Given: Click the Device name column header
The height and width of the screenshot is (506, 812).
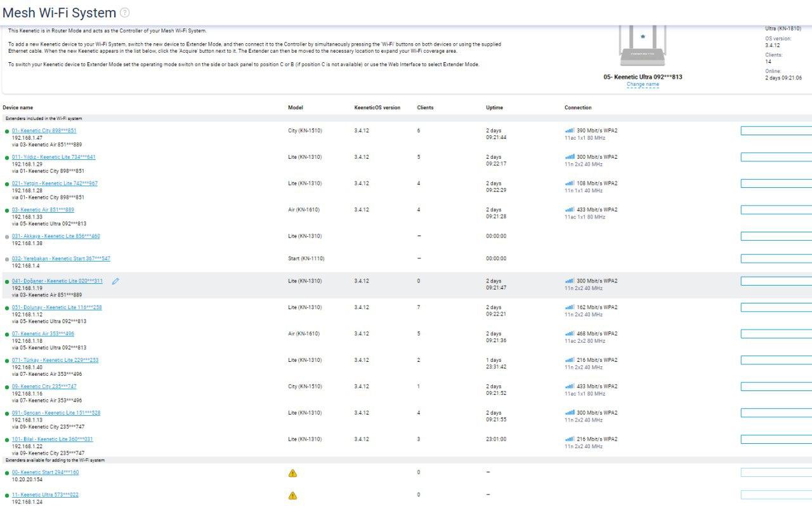Looking at the screenshot, I should [x=18, y=108].
